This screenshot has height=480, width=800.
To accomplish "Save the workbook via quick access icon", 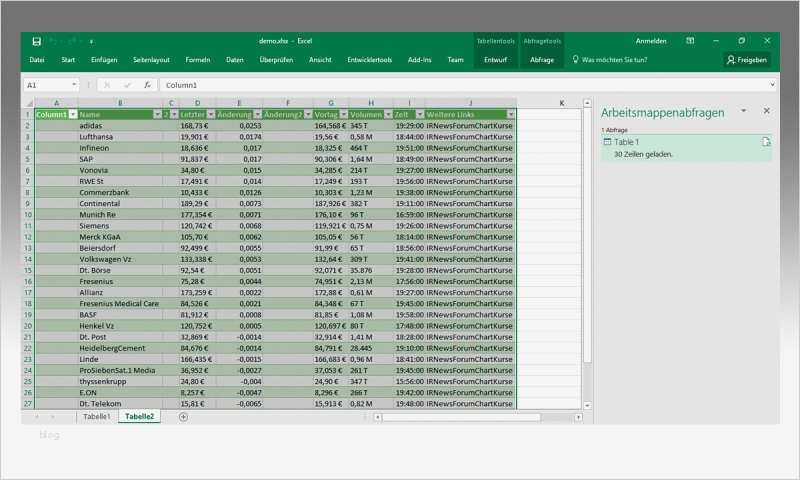I will point(36,41).
